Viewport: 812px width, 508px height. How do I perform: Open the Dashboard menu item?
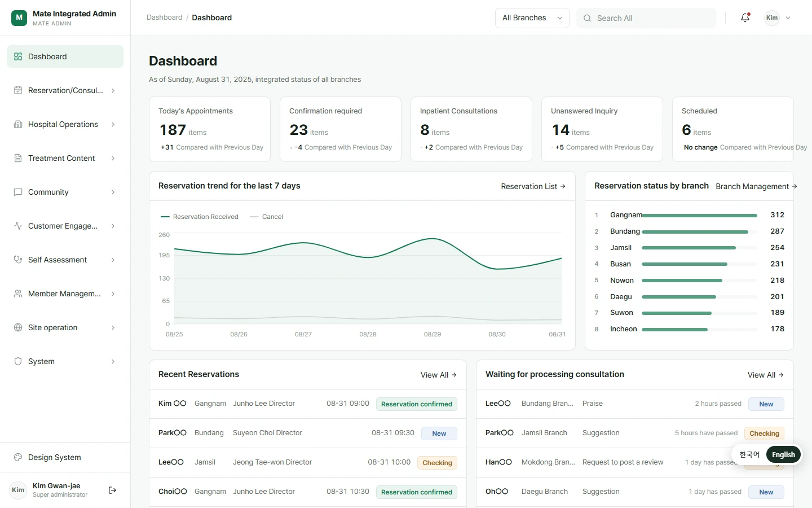[65, 56]
